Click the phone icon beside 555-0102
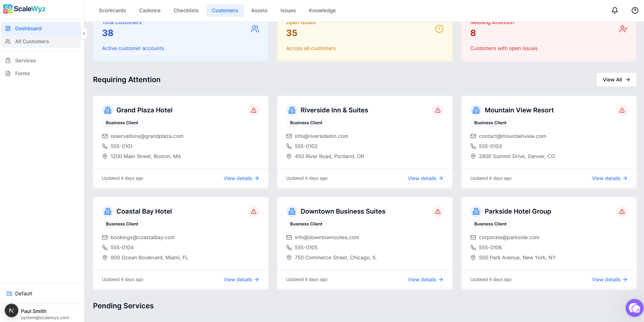The width and height of the screenshot is (644, 322). pos(289,146)
